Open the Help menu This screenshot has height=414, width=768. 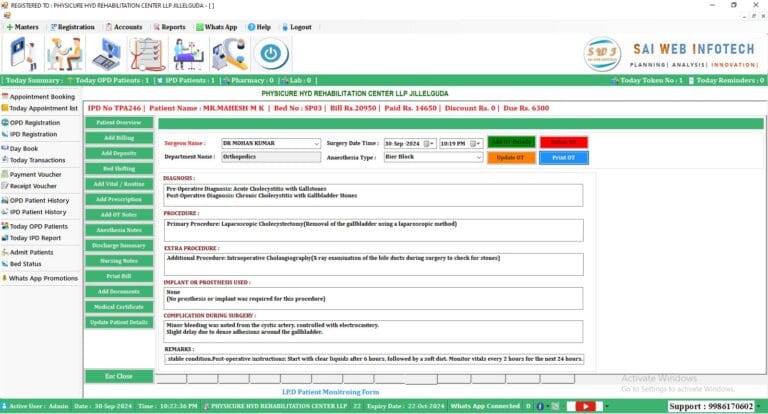pos(259,27)
